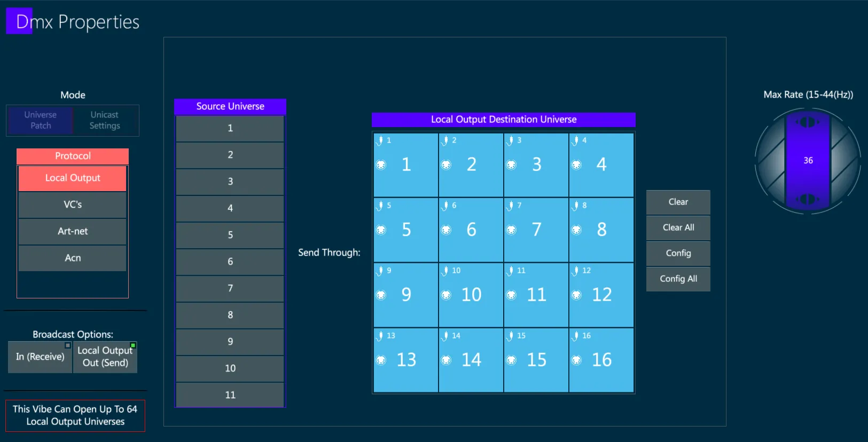This screenshot has height=442, width=868.
Task: Select destination universe tile 7
Action: pyautogui.click(x=536, y=230)
